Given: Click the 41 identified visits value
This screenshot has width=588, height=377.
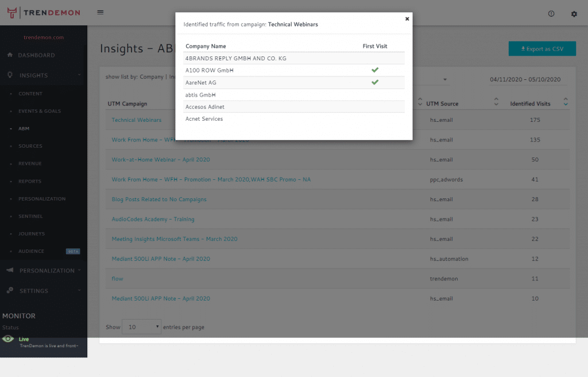Looking at the screenshot, I should (535, 179).
